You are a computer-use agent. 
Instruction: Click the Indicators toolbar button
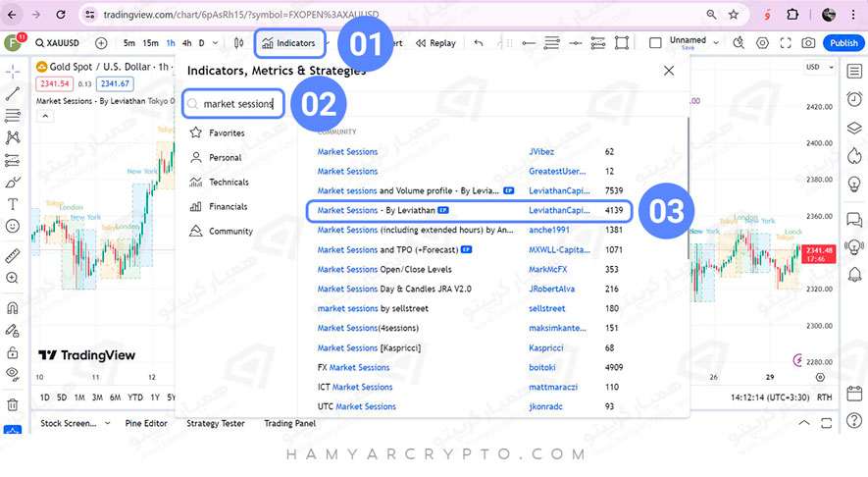pos(289,43)
